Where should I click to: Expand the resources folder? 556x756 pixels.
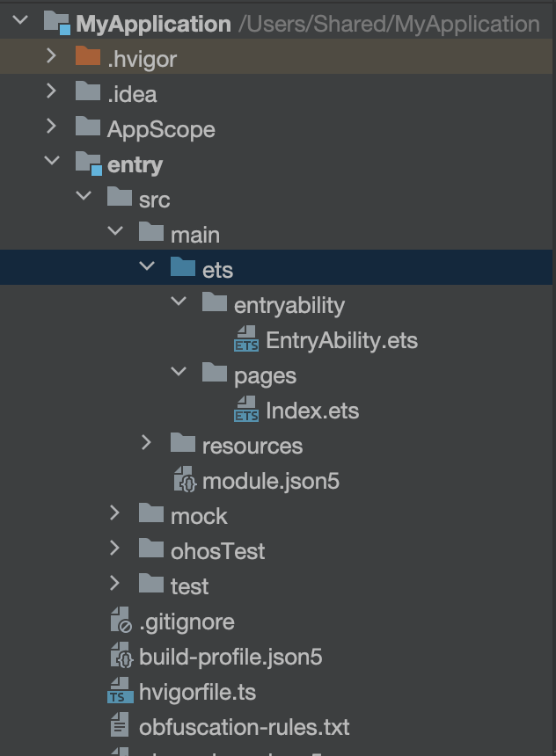click(147, 443)
